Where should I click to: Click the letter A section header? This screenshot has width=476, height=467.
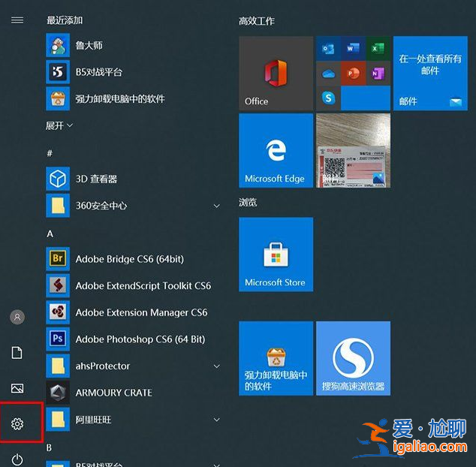pos(50,234)
